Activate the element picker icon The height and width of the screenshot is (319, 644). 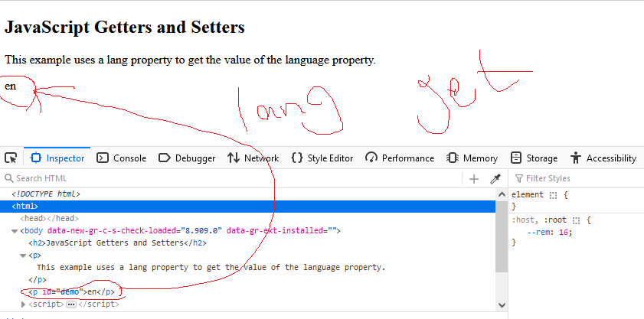click(11, 158)
